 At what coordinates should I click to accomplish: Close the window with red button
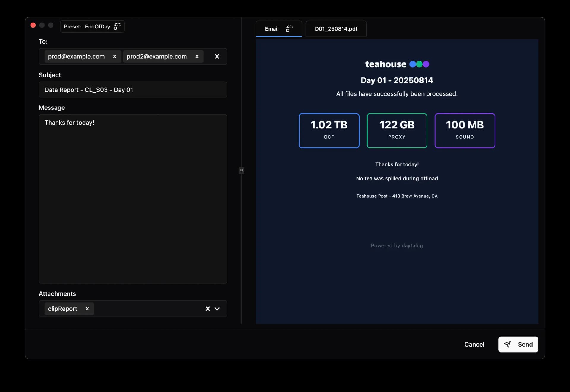pos(33,25)
